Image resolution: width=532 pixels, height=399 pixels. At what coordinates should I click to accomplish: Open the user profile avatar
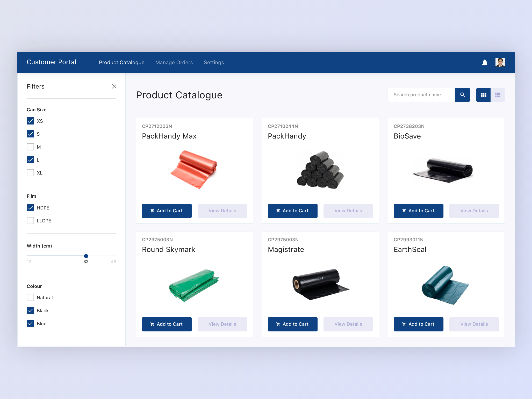point(500,62)
